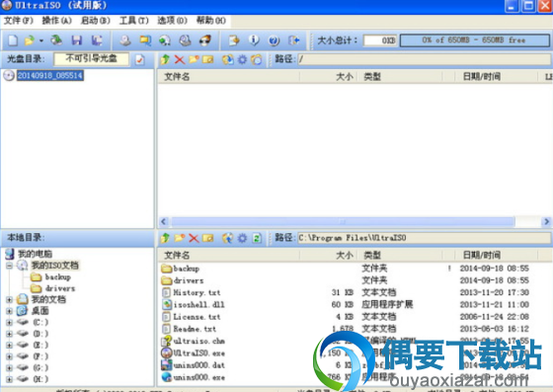Click the New Folder icon in local pane
The width and height of the screenshot is (553, 392).
tap(180, 238)
